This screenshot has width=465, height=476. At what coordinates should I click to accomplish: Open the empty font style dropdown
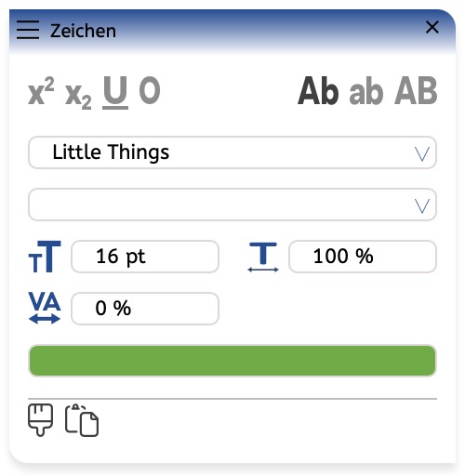point(232,205)
